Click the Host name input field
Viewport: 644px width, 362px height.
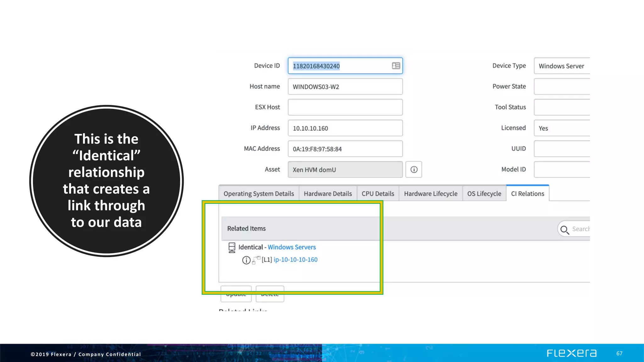pos(345,87)
